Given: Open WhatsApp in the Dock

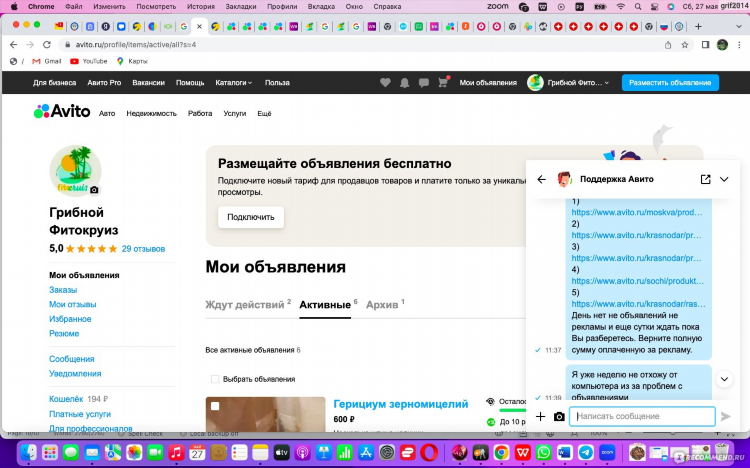Looking at the screenshot, I should click(543, 452).
